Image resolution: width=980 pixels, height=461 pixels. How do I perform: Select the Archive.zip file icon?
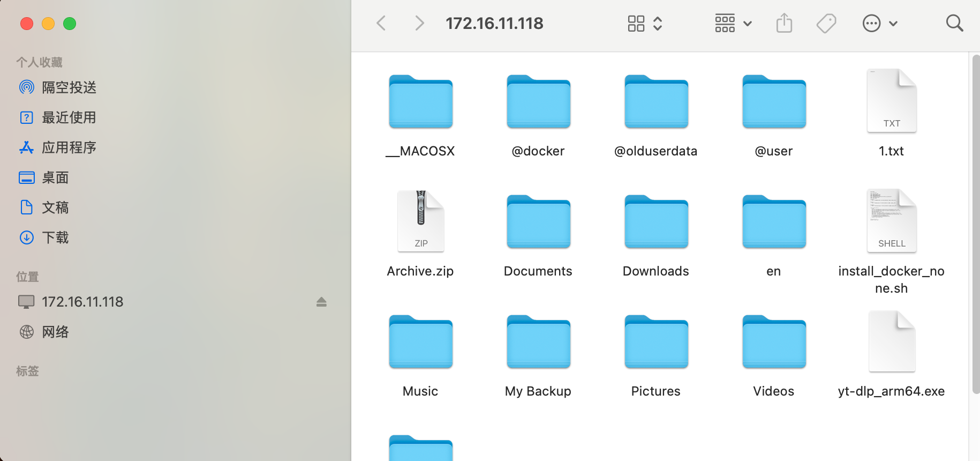(420, 221)
